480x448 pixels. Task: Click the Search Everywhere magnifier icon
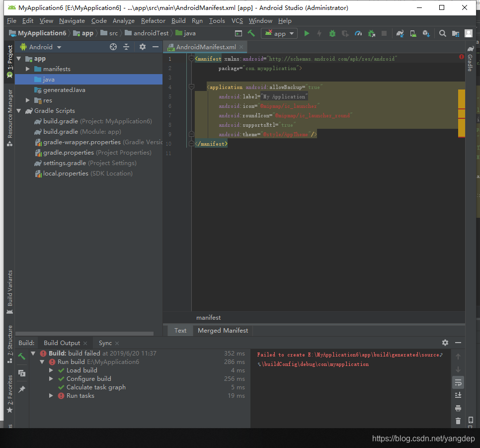tap(442, 33)
